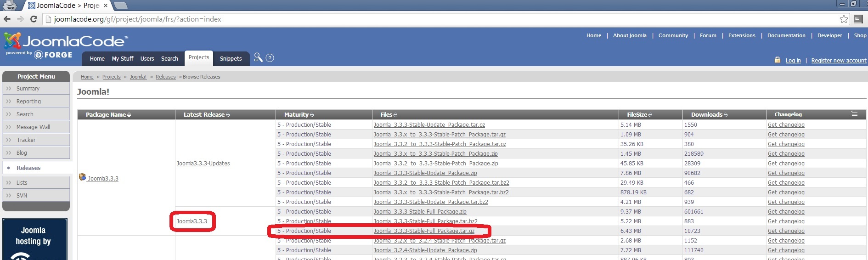Open About Joomla top link
This screenshot has height=260, width=868.
click(x=630, y=35)
